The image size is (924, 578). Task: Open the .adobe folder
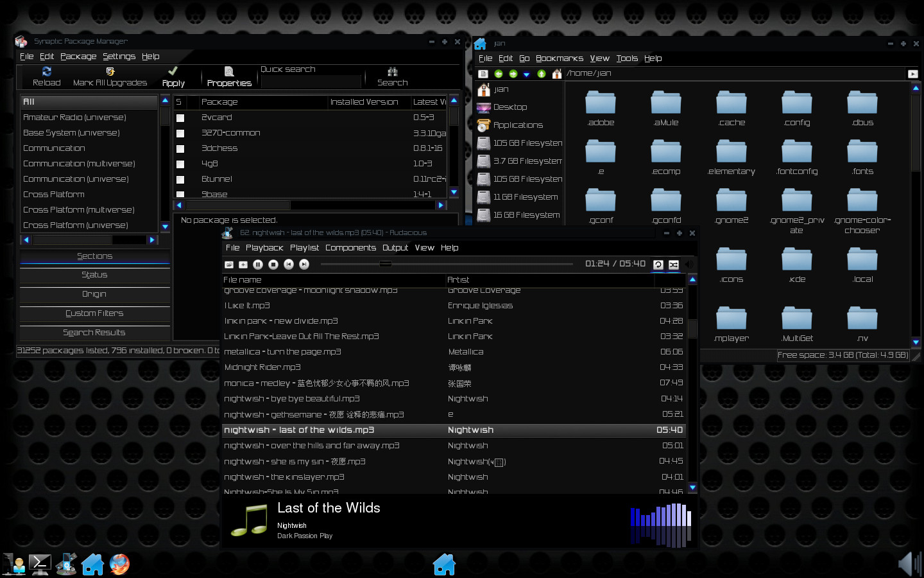click(x=601, y=109)
